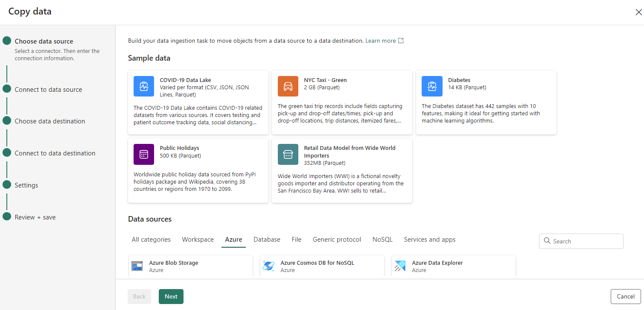Click the magnifier icon in the search box
This screenshot has height=310, width=644.
click(547, 241)
